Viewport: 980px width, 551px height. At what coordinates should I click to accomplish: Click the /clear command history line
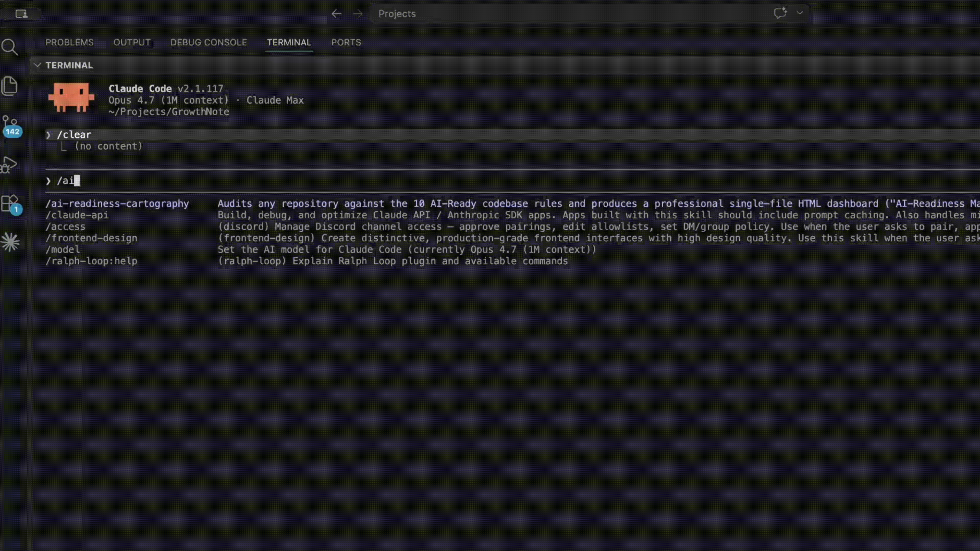[512, 135]
